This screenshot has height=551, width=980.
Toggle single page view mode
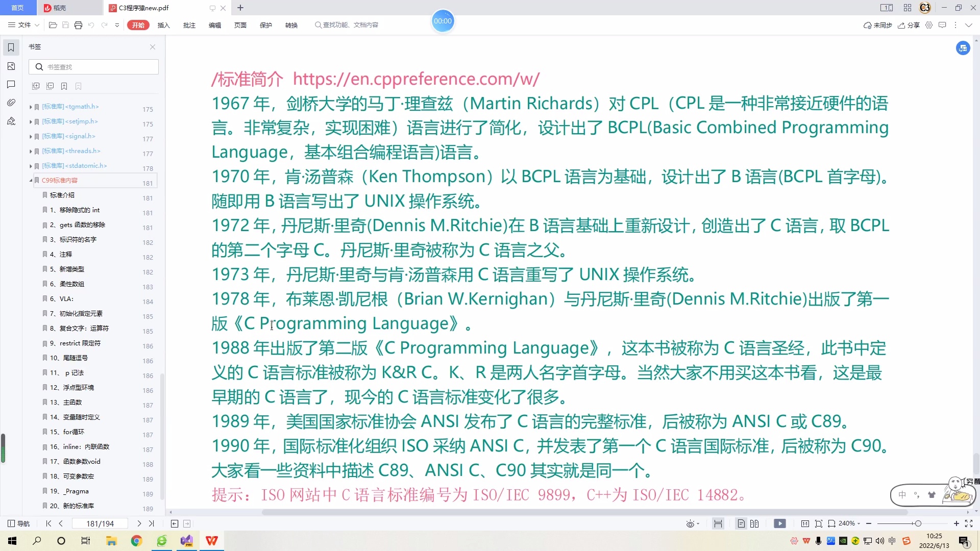741,523
